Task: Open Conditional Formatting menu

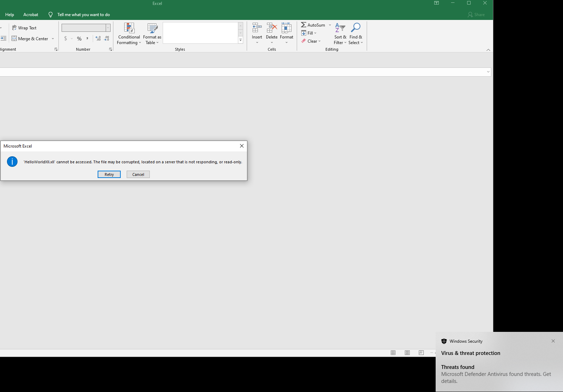Action: pos(129,34)
